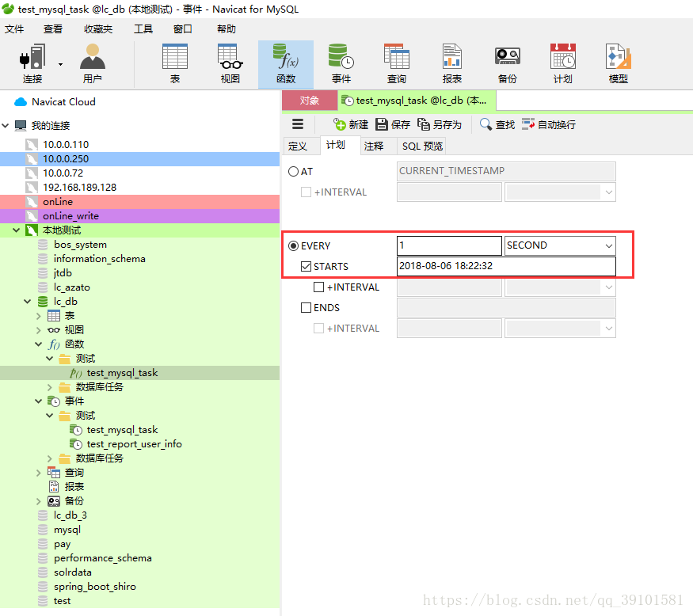Click the Navicat Cloud icon

click(x=21, y=102)
